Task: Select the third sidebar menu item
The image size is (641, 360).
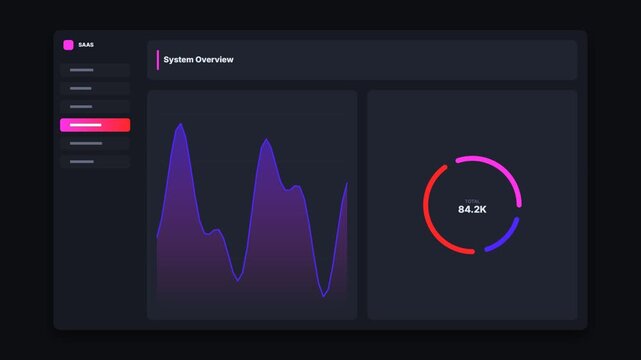Action: click(95, 107)
